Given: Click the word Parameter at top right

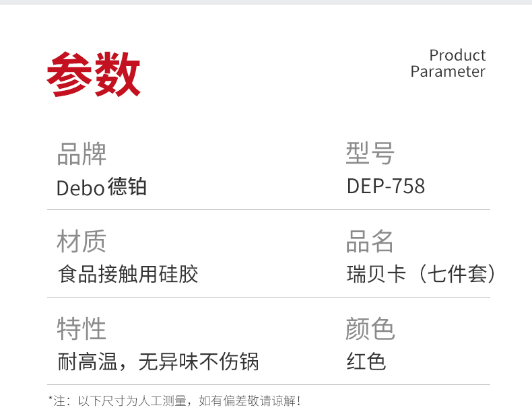Looking at the screenshot, I should (448, 71).
